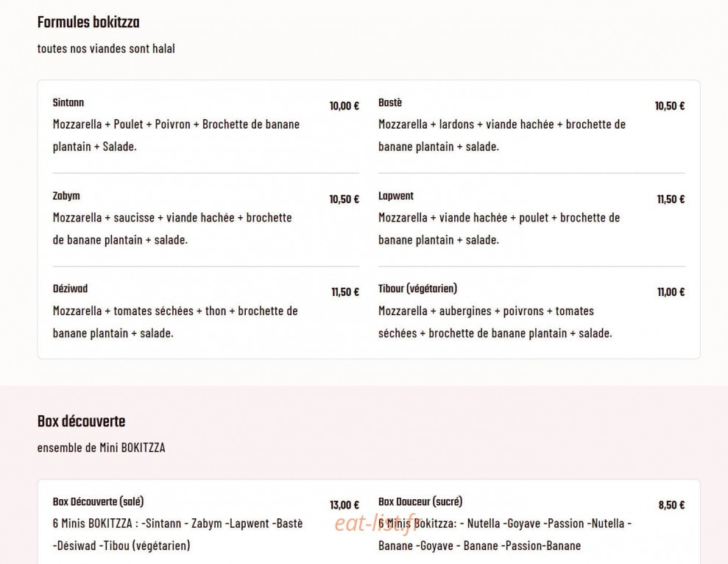Select Box Découverte (salé) item

pyautogui.click(x=98, y=501)
